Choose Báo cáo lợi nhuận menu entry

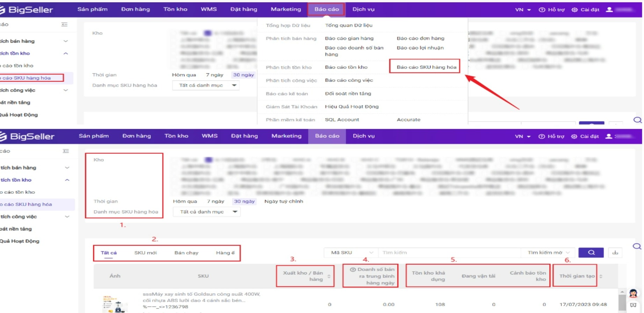click(420, 48)
